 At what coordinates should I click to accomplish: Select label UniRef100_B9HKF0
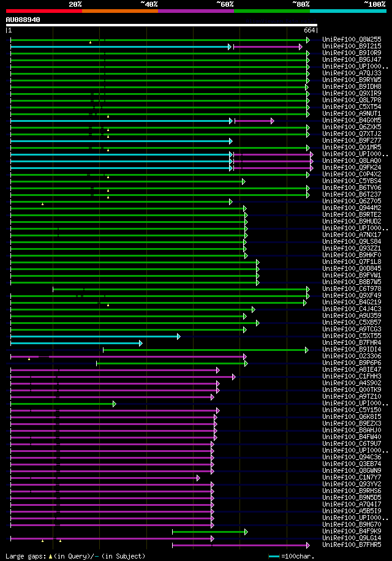(352, 255)
